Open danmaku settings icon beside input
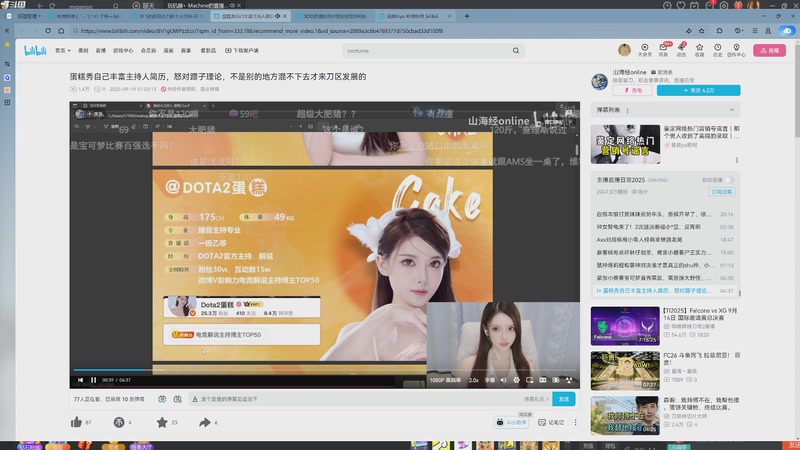The width and height of the screenshot is (800, 450). click(178, 399)
